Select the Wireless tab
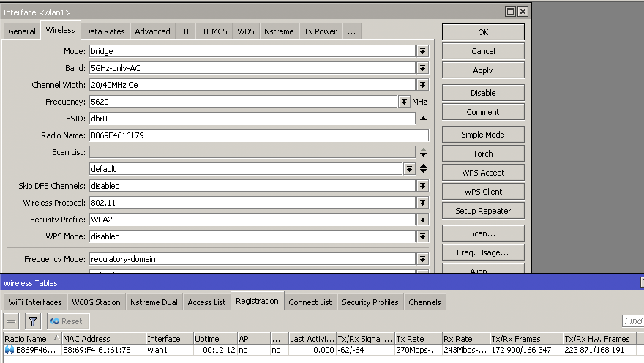This screenshot has width=644, height=363. 60,30
